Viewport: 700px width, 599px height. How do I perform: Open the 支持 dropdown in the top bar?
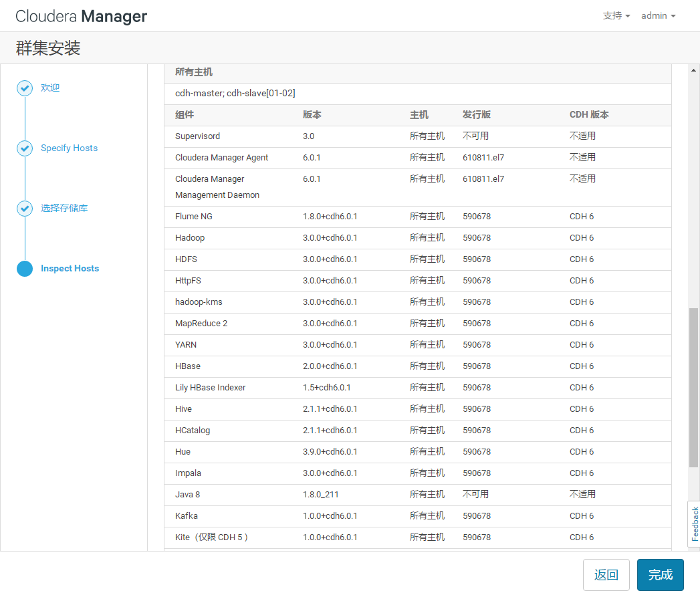616,15
